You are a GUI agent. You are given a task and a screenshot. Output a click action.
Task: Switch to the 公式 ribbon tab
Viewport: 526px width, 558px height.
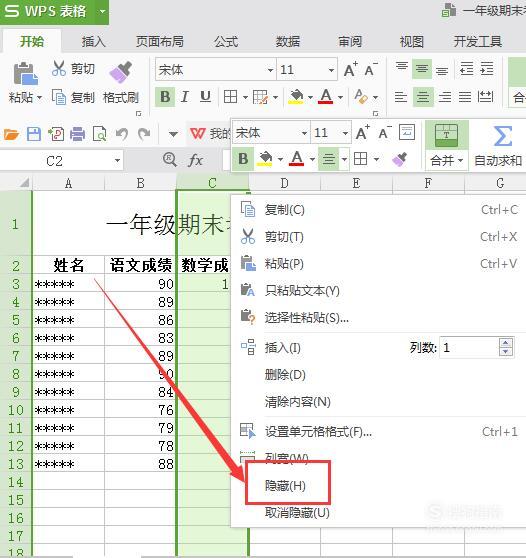tap(226, 42)
